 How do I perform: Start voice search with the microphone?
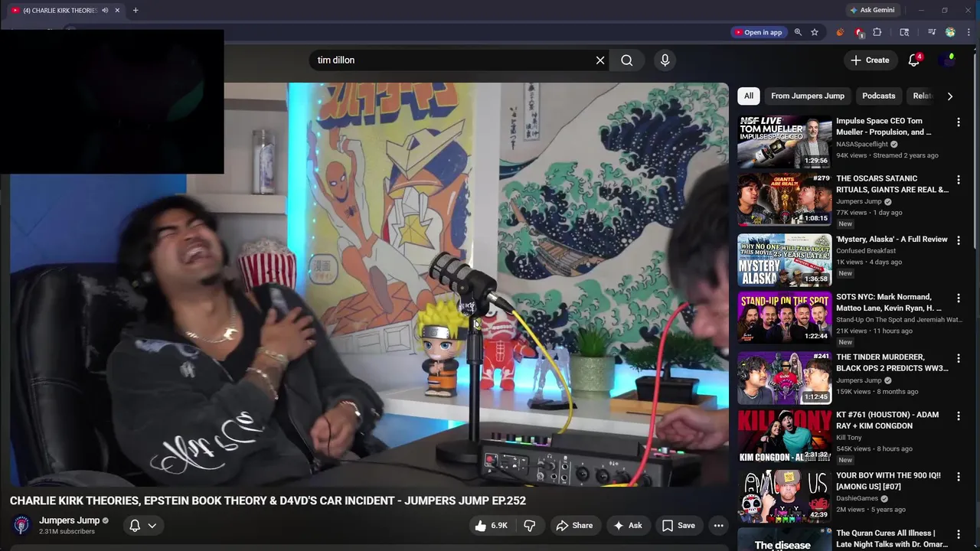click(x=665, y=60)
